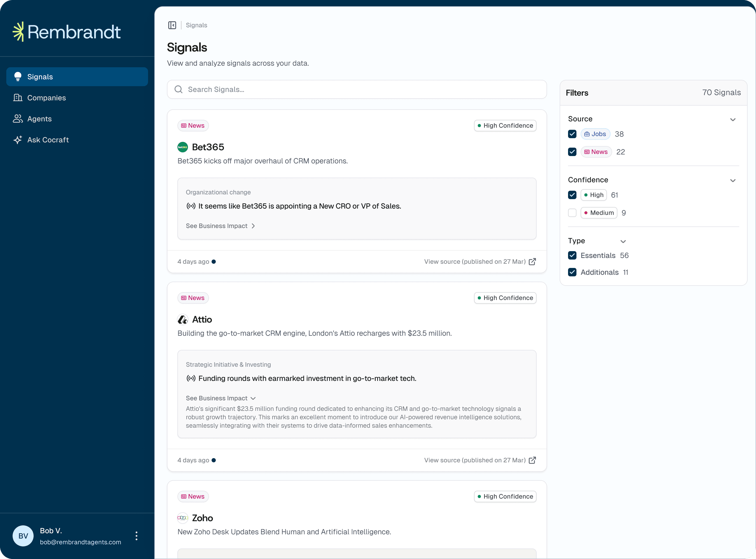Image resolution: width=756 pixels, height=559 pixels.
Task: Click the signal broadcast icon in Bet365 card
Action: point(191,206)
